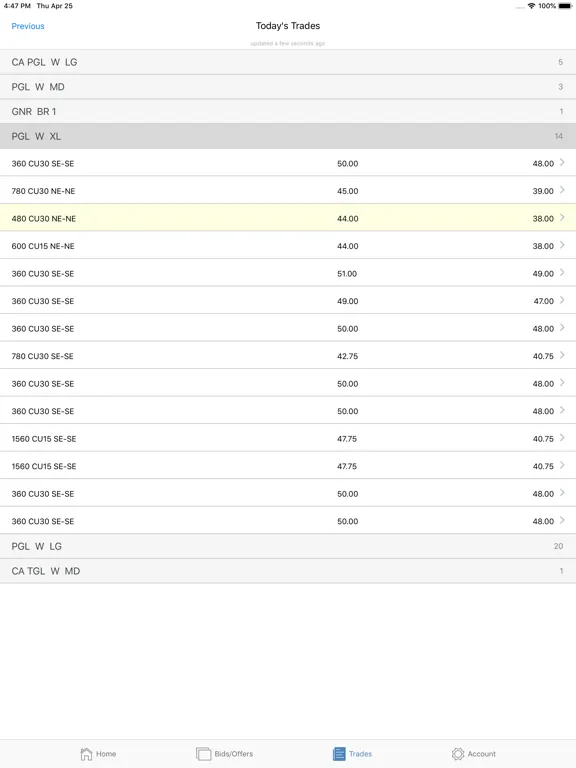Screen dimensions: 576x768
Task: Collapse the PGL W XL section
Action: pyautogui.click(x=288, y=136)
